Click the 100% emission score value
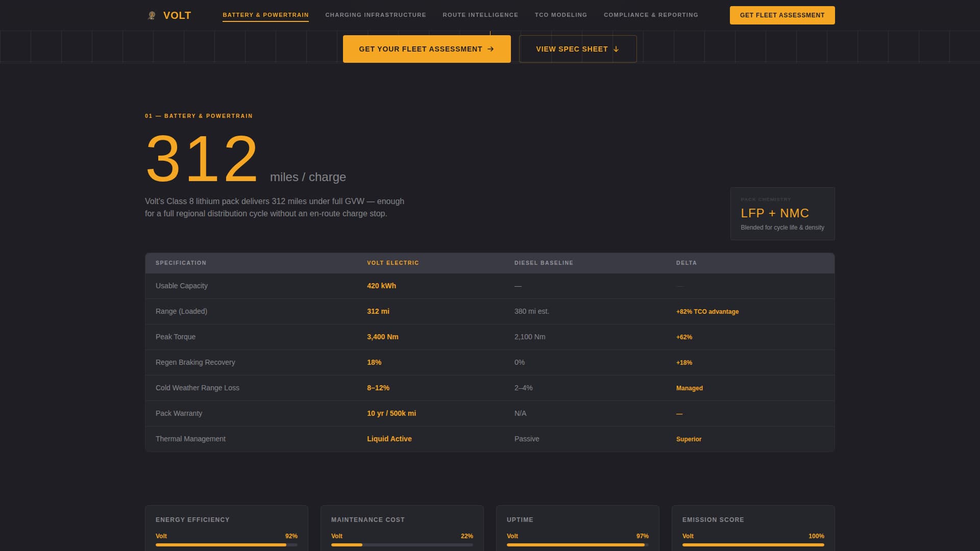The height and width of the screenshot is (551, 980). (816, 536)
